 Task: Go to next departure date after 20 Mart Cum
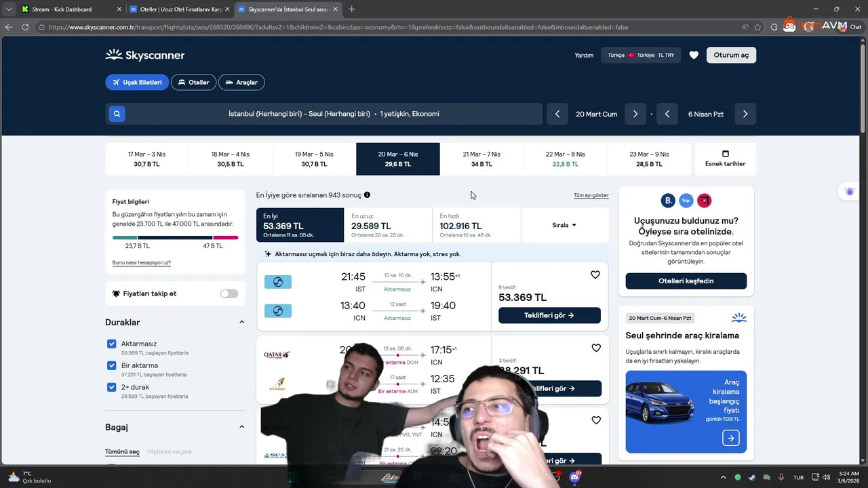coord(635,114)
